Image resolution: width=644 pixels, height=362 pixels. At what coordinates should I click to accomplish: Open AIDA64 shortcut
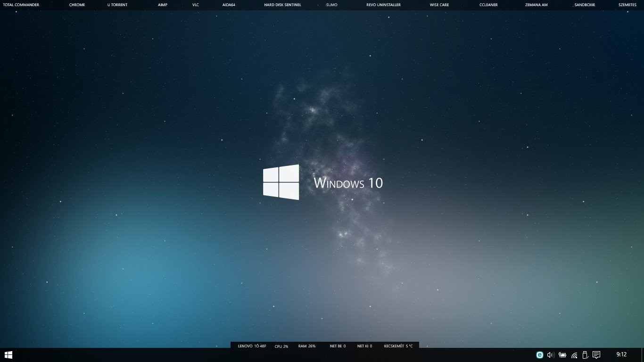tap(229, 5)
